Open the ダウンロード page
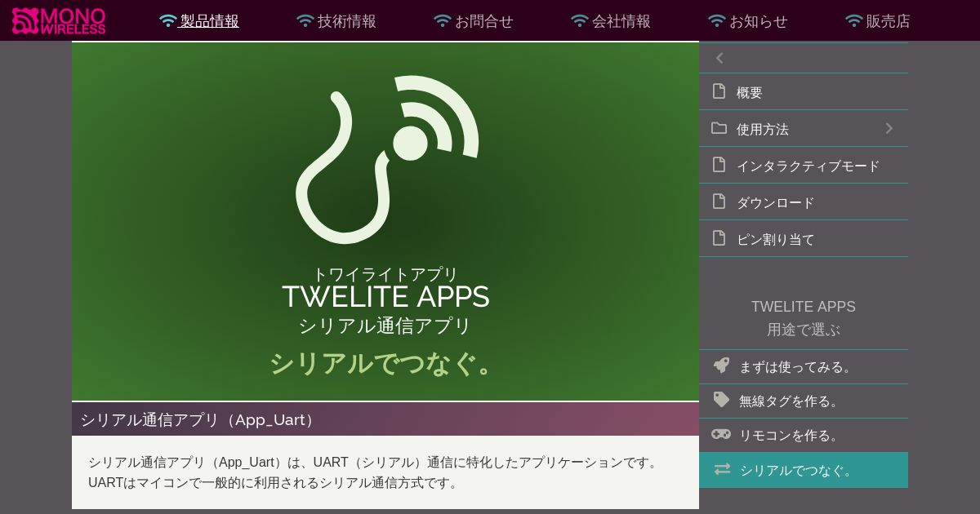The image size is (980, 514). [804, 202]
